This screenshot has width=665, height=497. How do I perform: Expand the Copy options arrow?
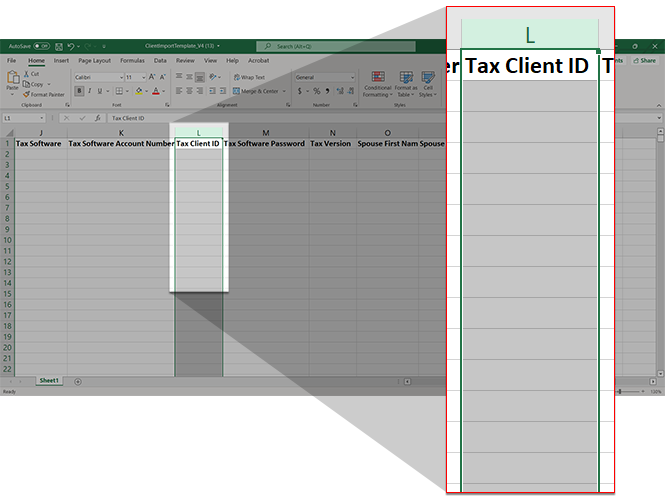point(49,84)
